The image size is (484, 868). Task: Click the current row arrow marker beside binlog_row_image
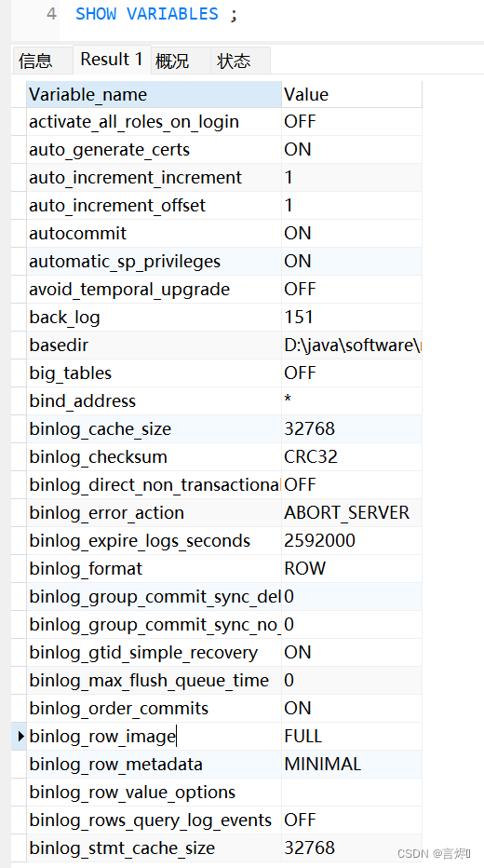coord(20,737)
